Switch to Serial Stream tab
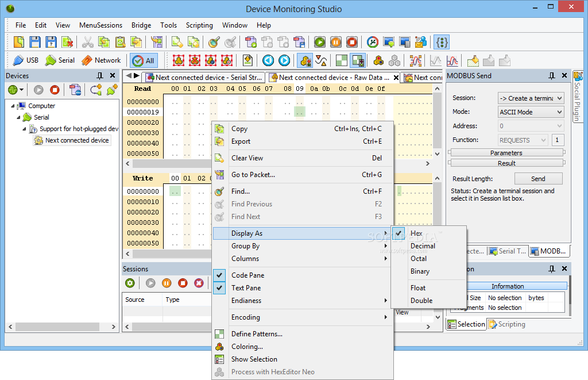588x380 pixels. tap(204, 78)
